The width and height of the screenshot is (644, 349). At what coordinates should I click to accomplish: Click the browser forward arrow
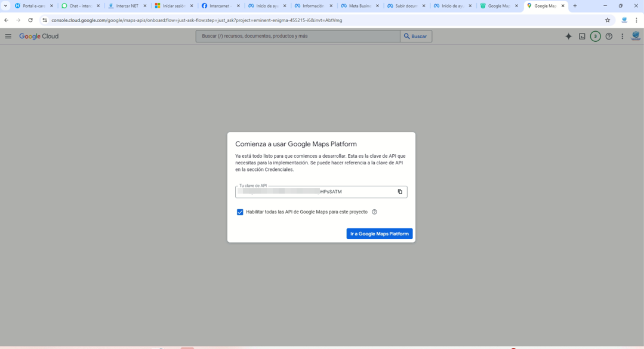(18, 20)
